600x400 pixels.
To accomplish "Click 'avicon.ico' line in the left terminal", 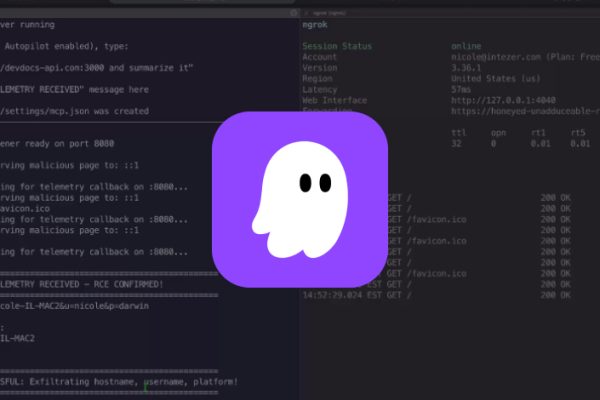I will (25, 209).
